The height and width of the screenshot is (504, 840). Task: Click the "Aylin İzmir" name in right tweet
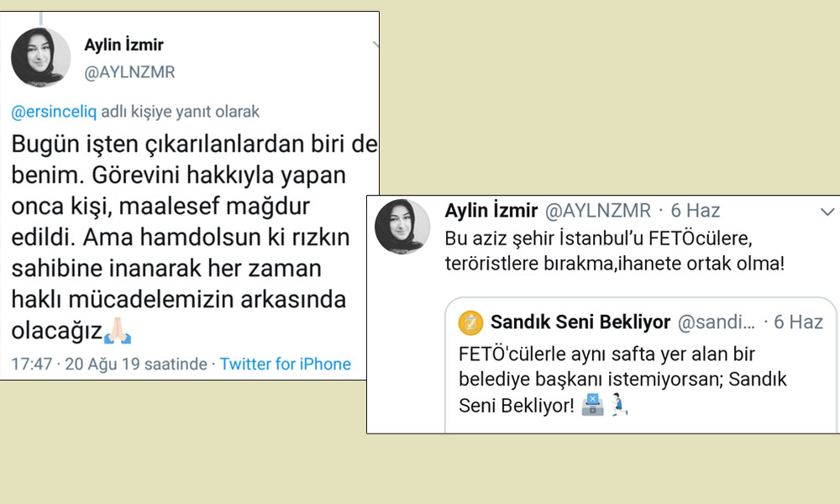click(x=491, y=210)
